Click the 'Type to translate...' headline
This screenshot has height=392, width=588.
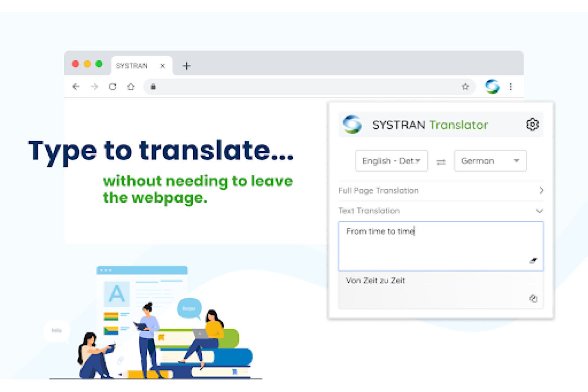pos(161,151)
